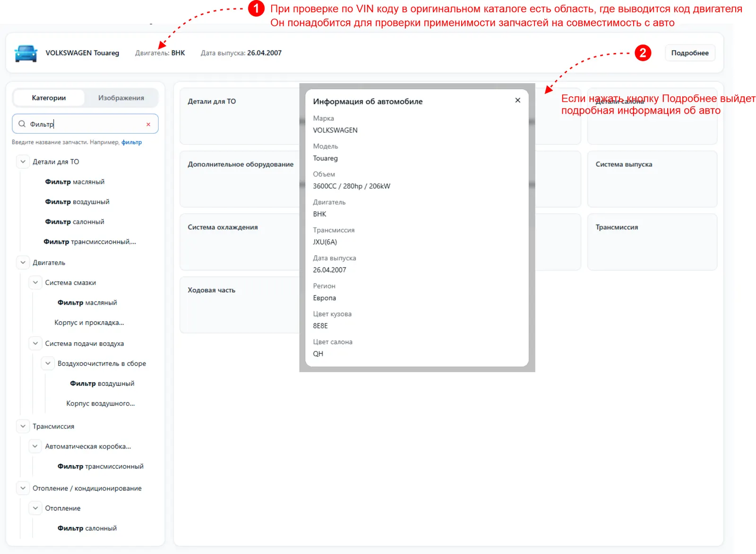Click the Двигатель: BHK text in header
756x554 pixels.
click(160, 53)
